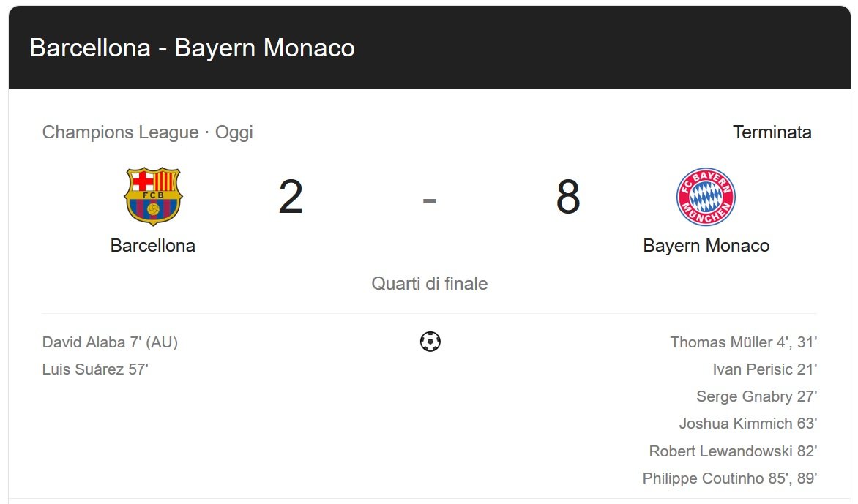858x504 pixels.
Task: Click the Terminata match status label
Action: (772, 132)
